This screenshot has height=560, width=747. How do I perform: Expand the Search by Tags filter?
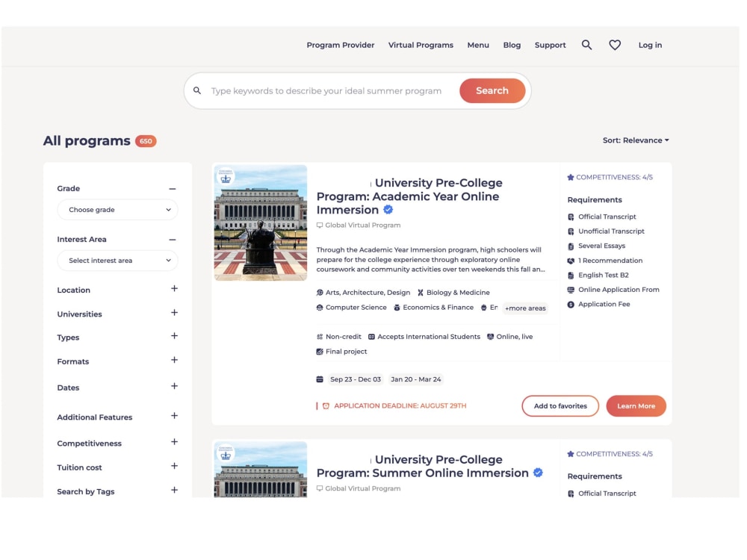(174, 490)
